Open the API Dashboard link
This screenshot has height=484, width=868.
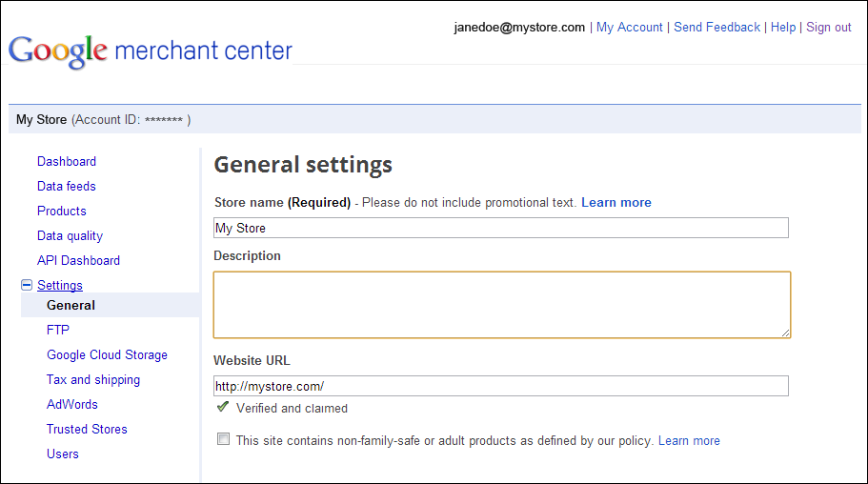click(78, 261)
